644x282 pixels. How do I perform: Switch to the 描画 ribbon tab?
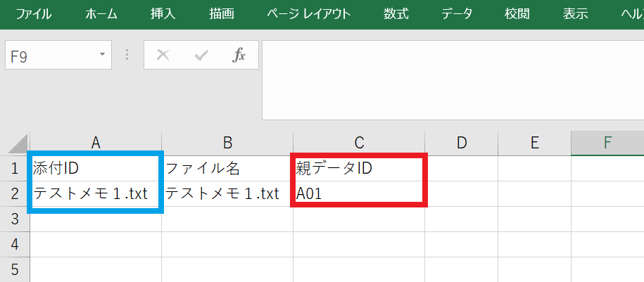(222, 14)
